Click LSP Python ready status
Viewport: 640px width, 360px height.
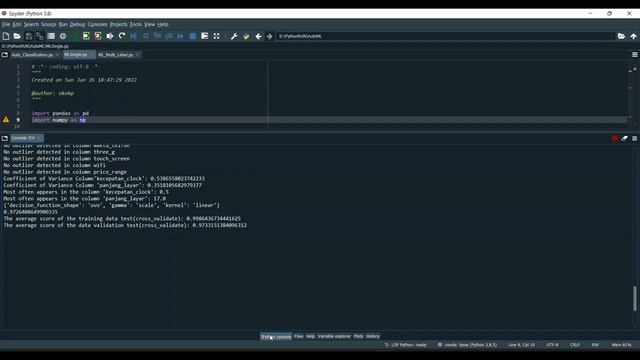pos(405,345)
